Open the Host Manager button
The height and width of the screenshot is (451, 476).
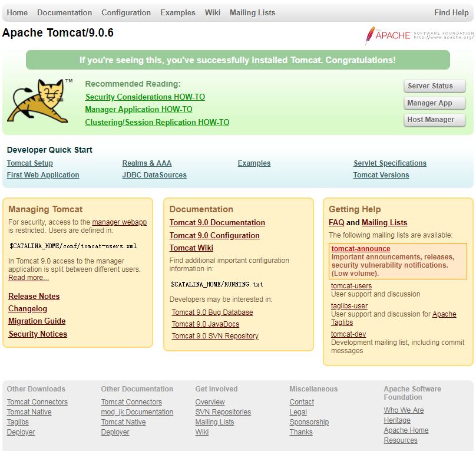(434, 120)
